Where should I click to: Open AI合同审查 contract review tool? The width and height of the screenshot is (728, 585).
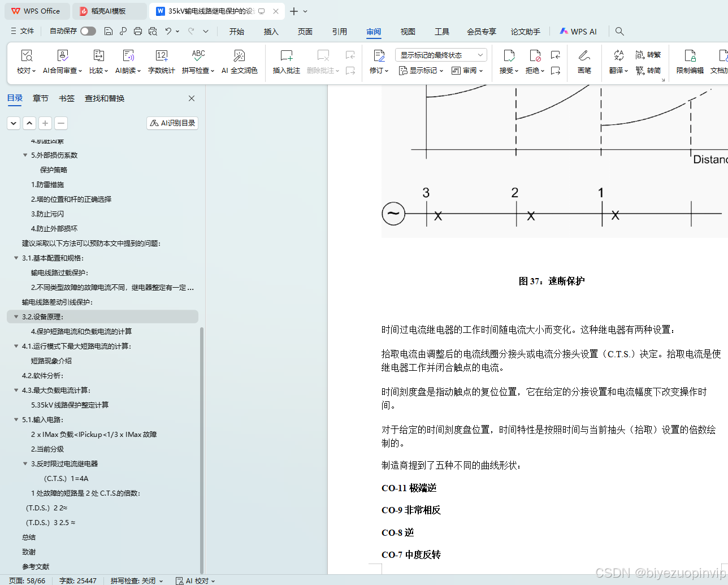(63, 62)
